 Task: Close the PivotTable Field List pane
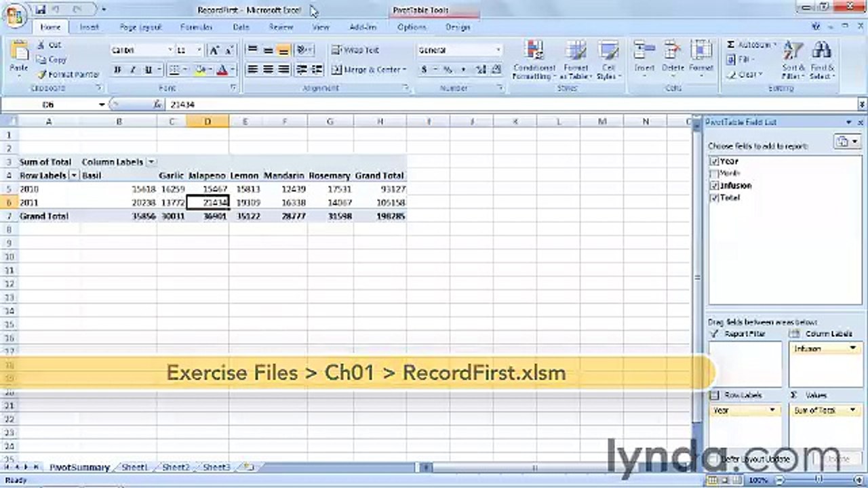click(861, 122)
